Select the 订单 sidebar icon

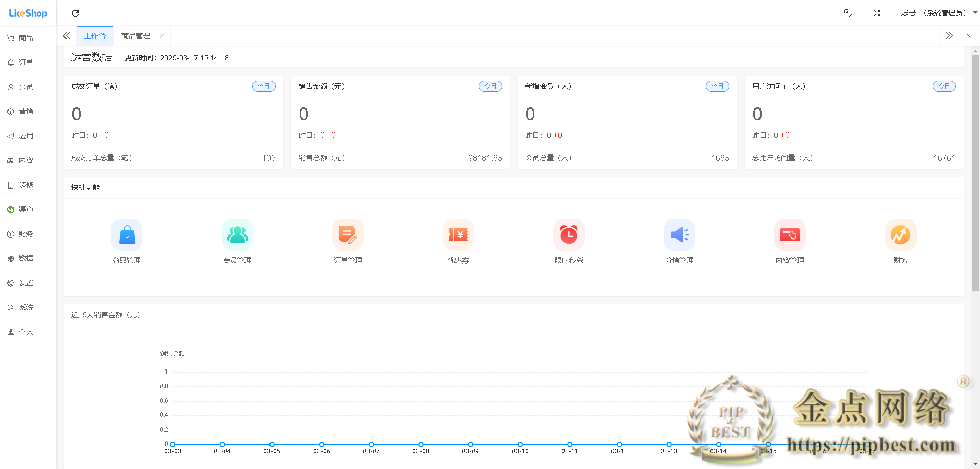26,62
